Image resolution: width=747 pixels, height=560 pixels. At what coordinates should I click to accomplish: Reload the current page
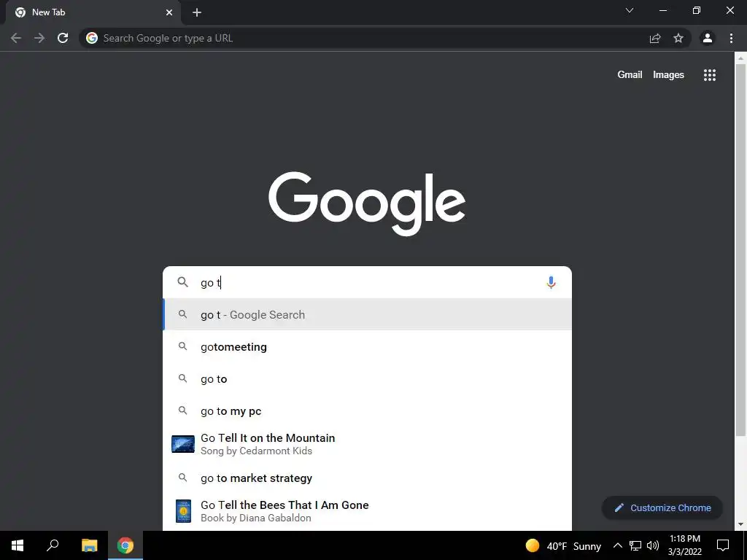(63, 38)
